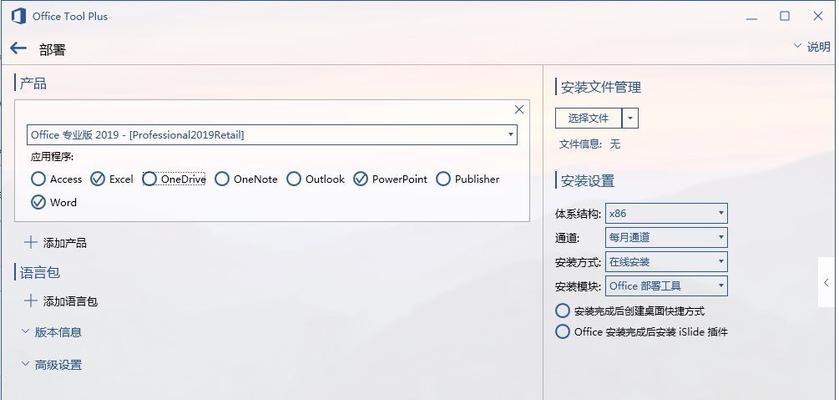Image resolution: width=839 pixels, height=400 pixels.
Task: Click the 安装设置 heading
Action: 588,181
